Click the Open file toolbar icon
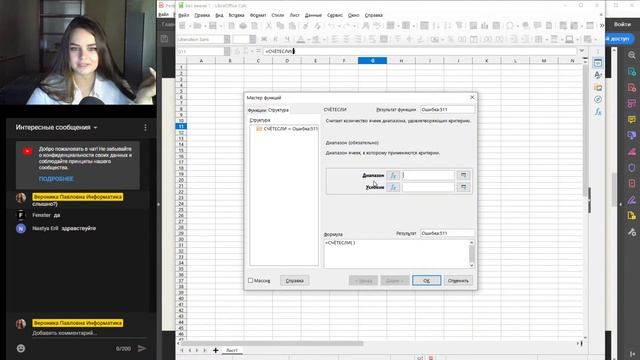The width and height of the screenshot is (640, 360). 198,26
